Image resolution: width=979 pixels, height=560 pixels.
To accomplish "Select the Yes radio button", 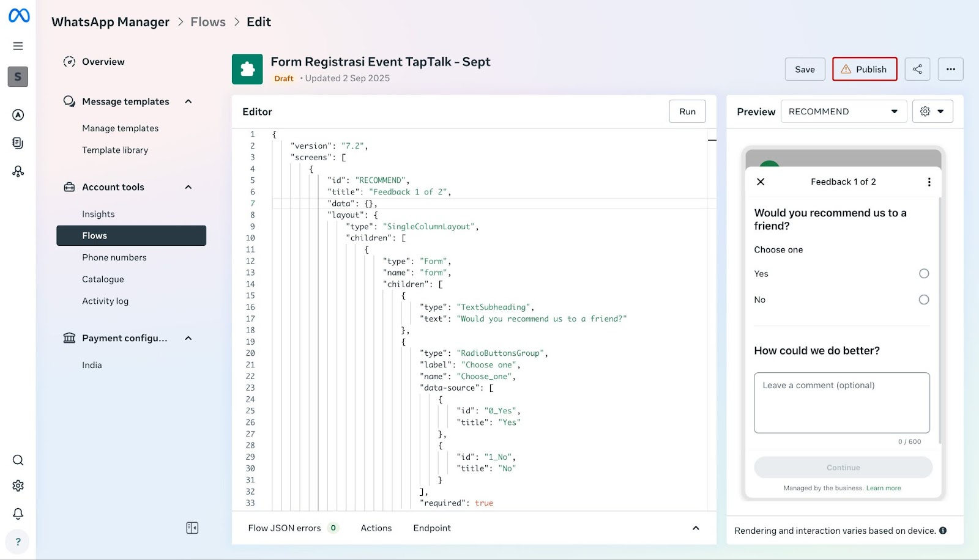I will (924, 274).
